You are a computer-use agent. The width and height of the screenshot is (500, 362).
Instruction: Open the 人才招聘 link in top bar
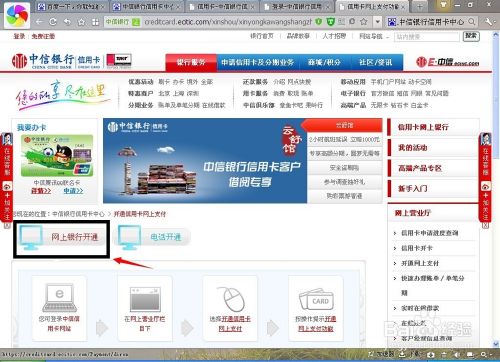[334, 36]
